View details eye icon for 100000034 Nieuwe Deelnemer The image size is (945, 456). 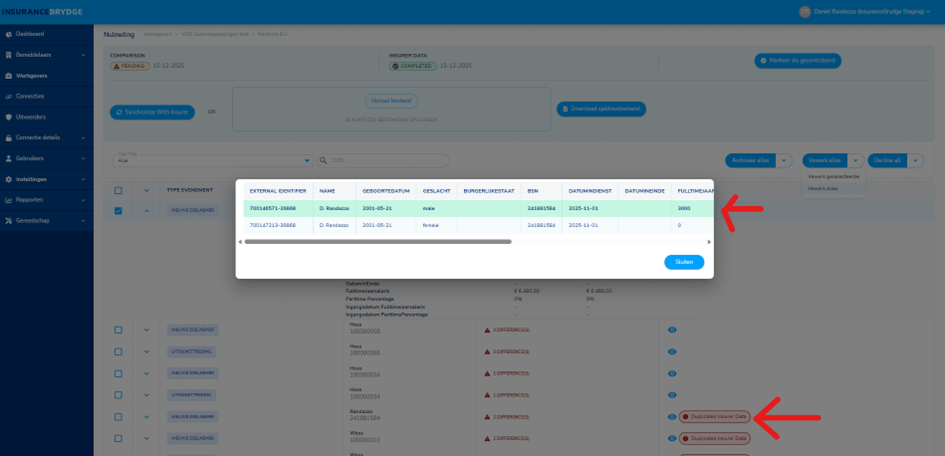pos(672,373)
